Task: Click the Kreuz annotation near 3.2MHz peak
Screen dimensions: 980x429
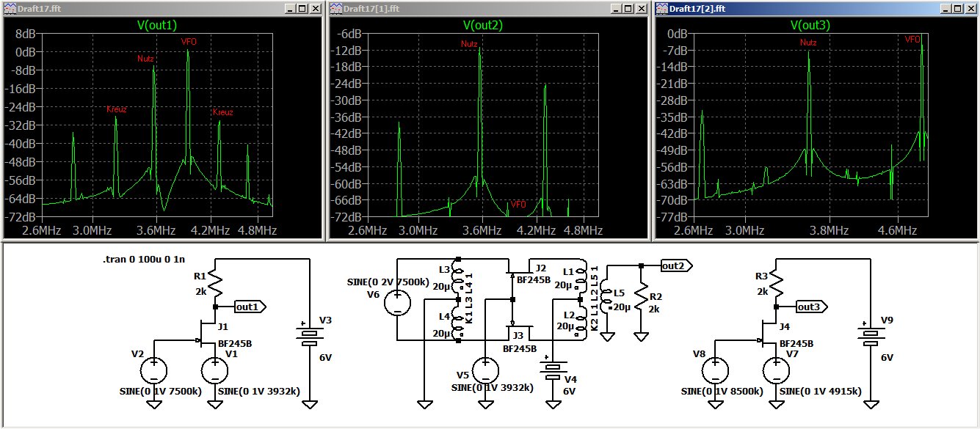Action: (x=117, y=109)
